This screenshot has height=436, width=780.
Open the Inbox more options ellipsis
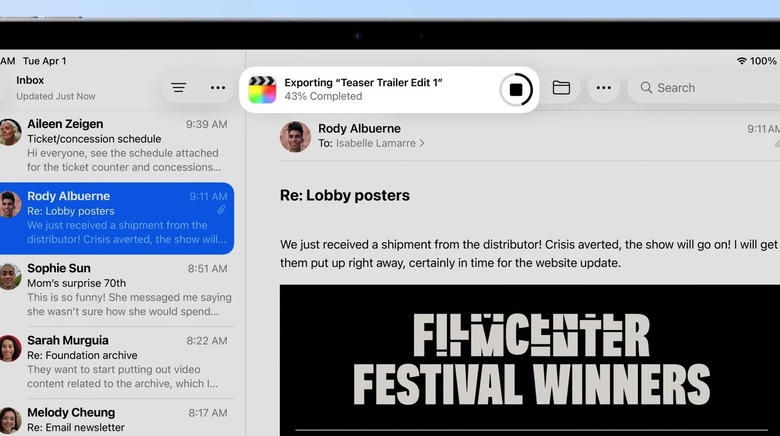click(x=217, y=88)
